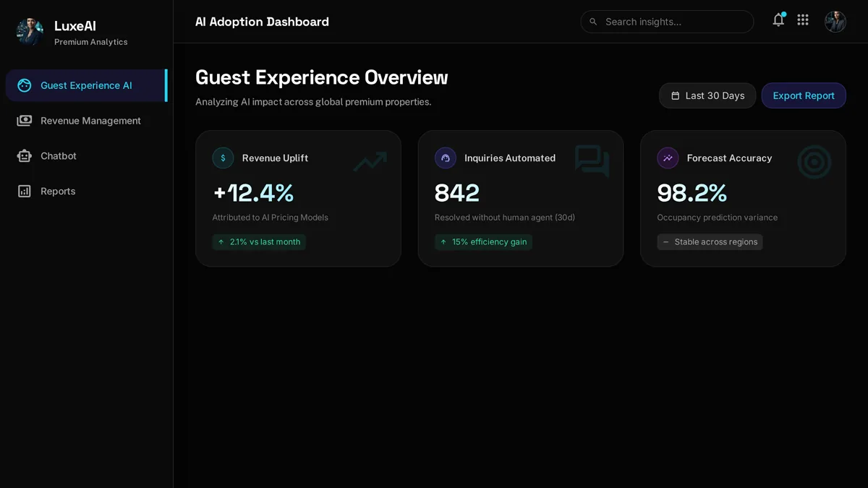Click the LuxeAI logo avatar
868x488 pixels.
click(30, 32)
